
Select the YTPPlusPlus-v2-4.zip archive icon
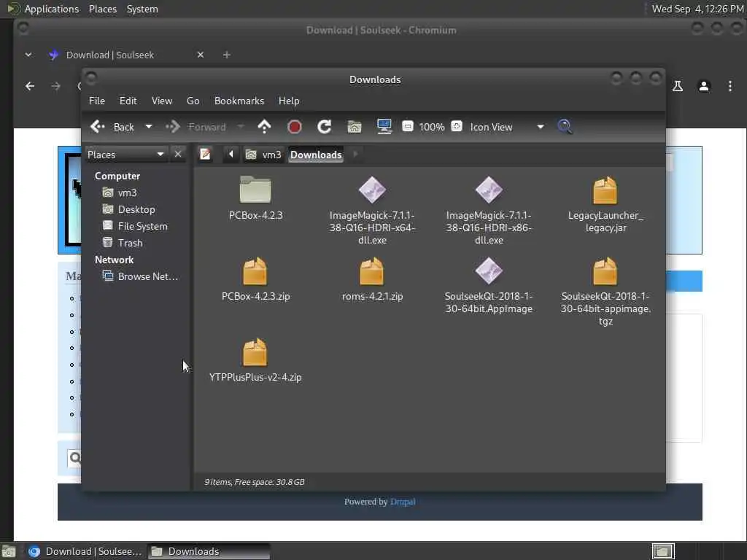coord(255,352)
